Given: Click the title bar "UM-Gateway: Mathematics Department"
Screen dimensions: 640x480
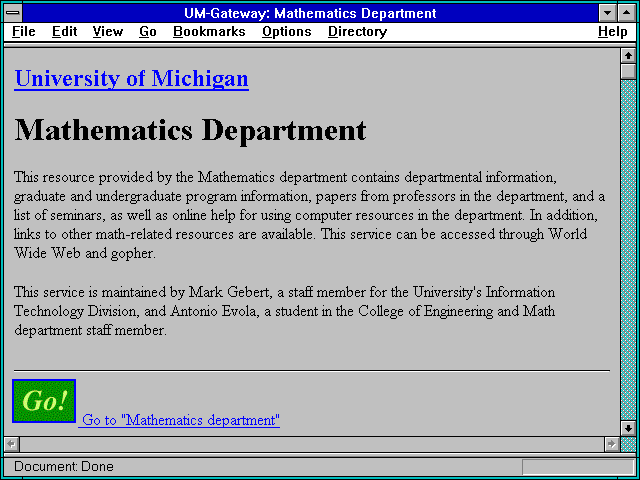Looking at the screenshot, I should tap(310, 13).
